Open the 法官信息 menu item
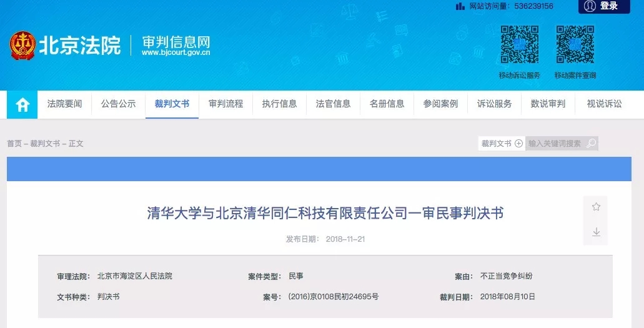644x328 pixels. point(333,104)
